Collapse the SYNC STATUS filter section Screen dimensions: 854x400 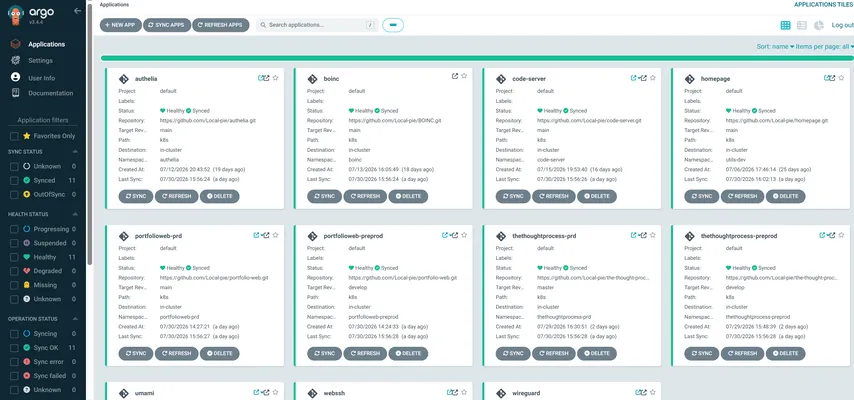pos(75,151)
